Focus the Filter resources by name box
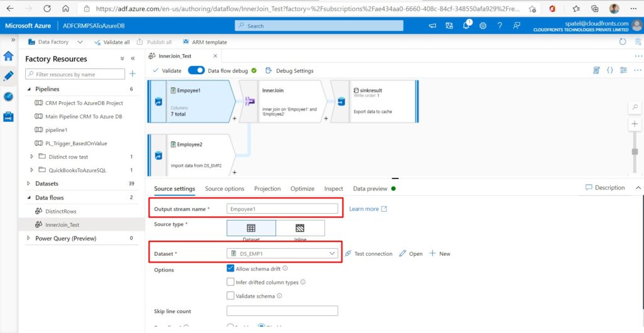644x333 pixels. coord(75,74)
